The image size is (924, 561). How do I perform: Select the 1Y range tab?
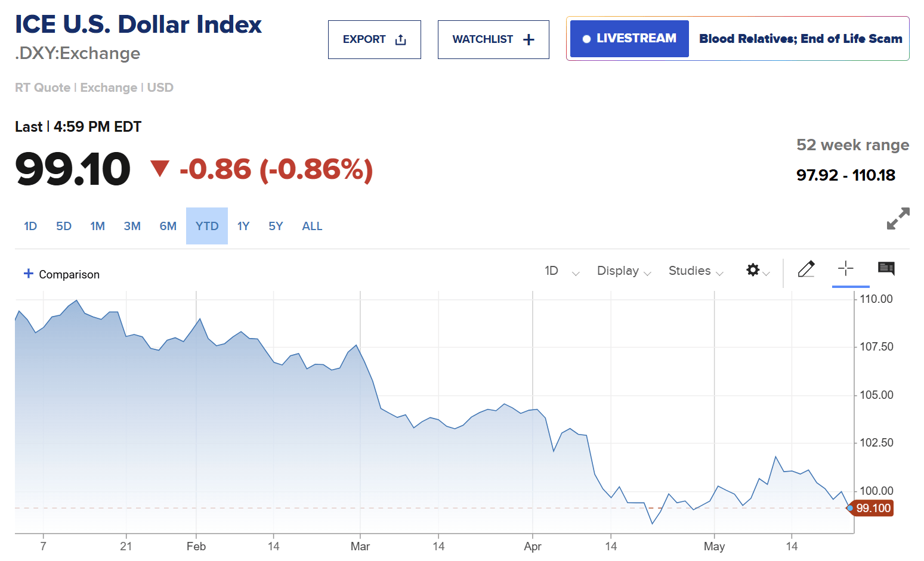click(243, 227)
